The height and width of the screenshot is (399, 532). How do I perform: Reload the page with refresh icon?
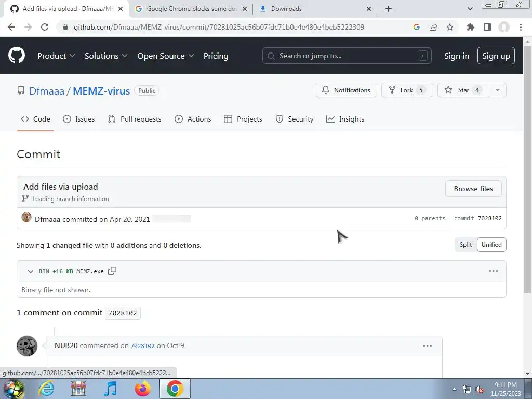(45, 27)
